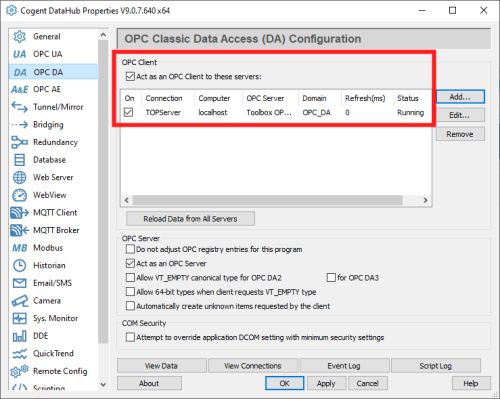This screenshot has height=399, width=500.
Task: Toggle Act as an OPC Server checkbox
Action: [130, 264]
